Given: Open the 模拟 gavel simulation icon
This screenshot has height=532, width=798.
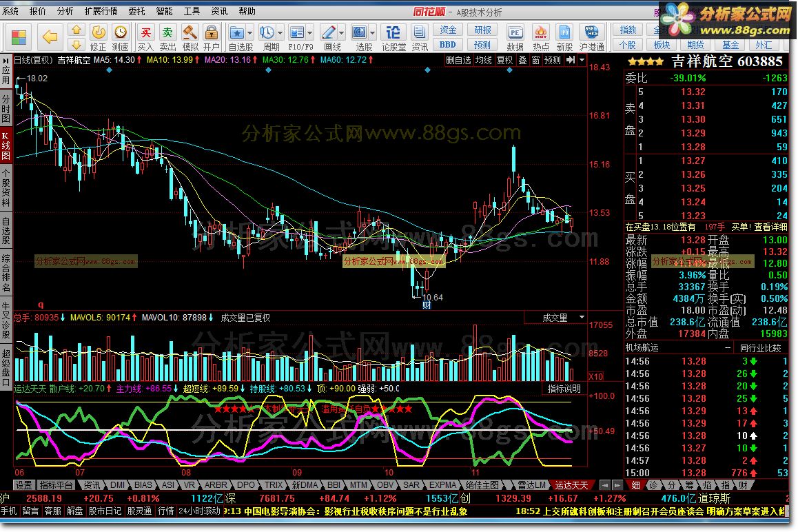Looking at the screenshot, I should click(190, 32).
